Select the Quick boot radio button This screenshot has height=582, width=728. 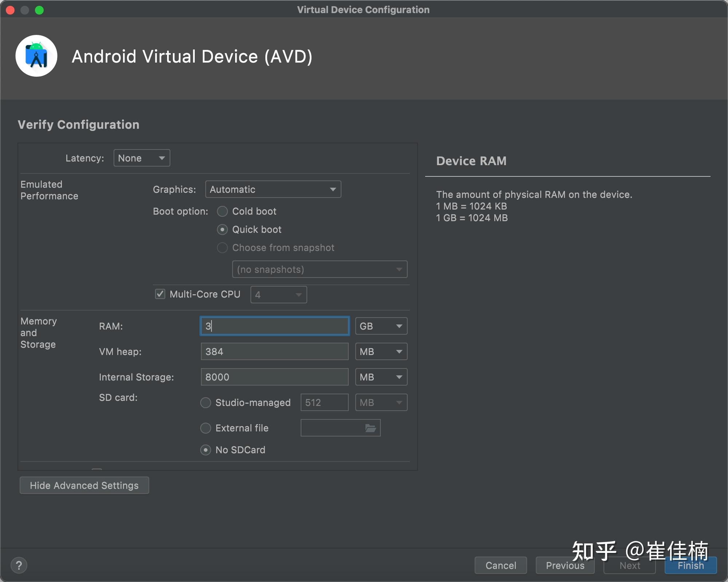click(x=222, y=230)
